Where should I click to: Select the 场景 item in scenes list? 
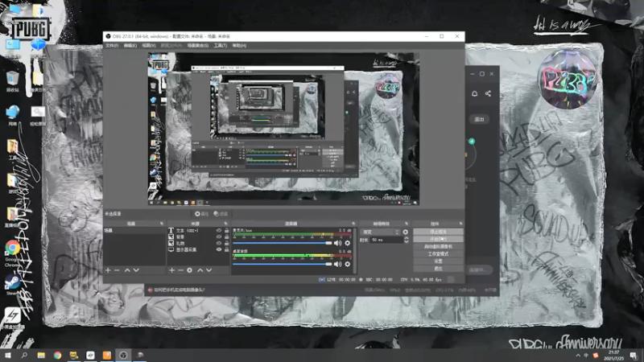(x=134, y=231)
